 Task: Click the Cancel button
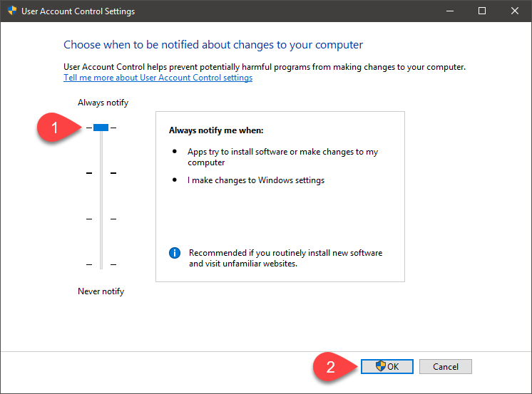[446, 366]
